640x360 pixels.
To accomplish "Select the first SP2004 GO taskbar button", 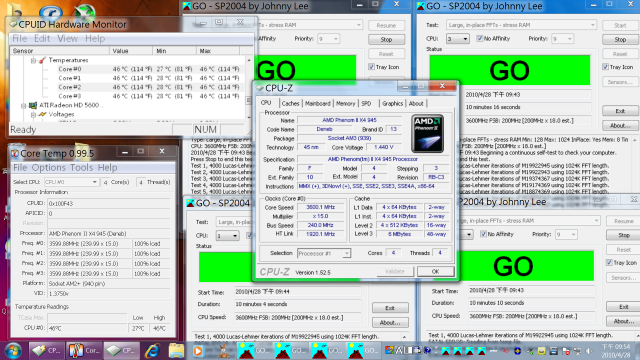I will [x=254, y=351].
